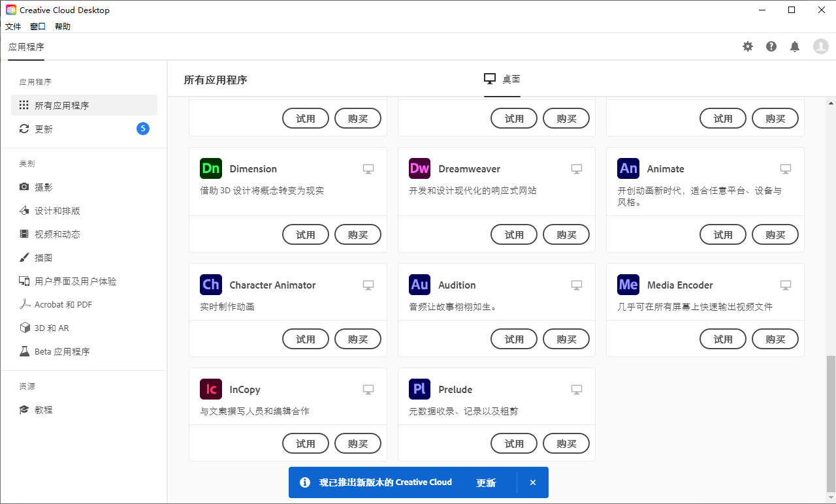Click the updates count badge 5
Image resolution: width=836 pixels, height=504 pixels.
click(x=143, y=129)
